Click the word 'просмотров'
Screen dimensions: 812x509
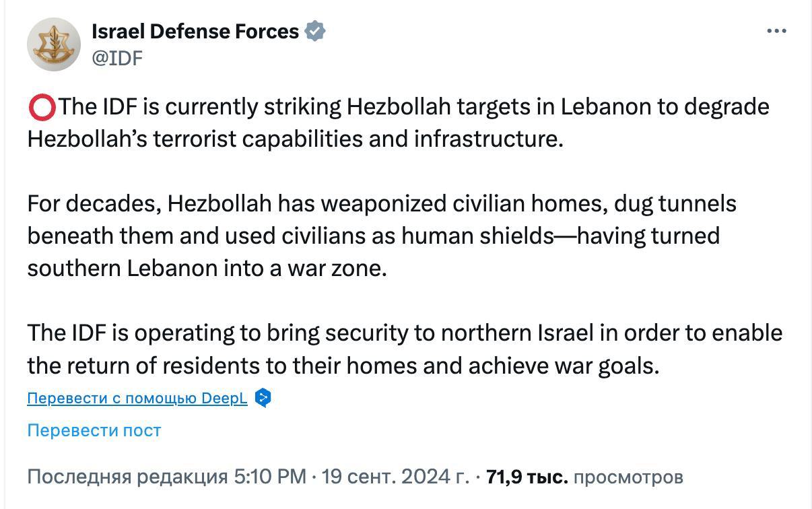pyautogui.click(x=629, y=477)
